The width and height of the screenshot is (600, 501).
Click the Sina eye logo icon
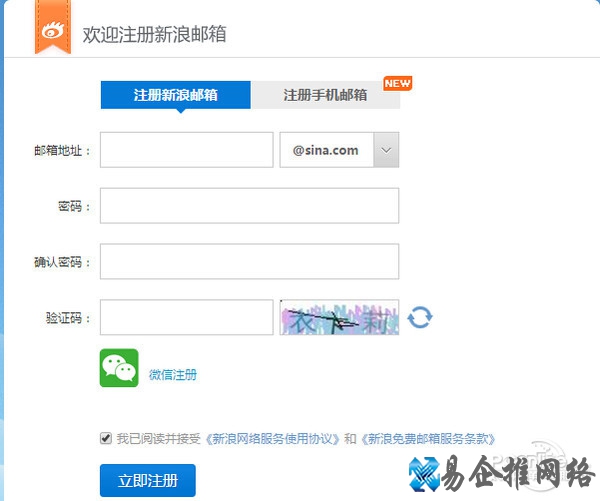click(x=53, y=31)
